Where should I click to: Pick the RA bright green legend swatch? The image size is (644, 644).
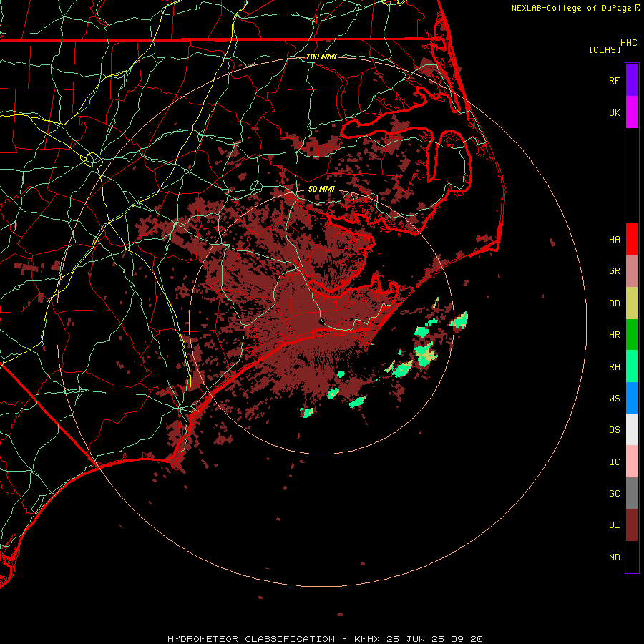(632, 366)
